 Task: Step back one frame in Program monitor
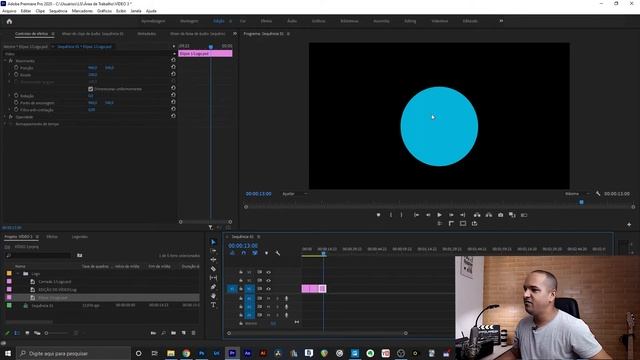tap(428, 215)
